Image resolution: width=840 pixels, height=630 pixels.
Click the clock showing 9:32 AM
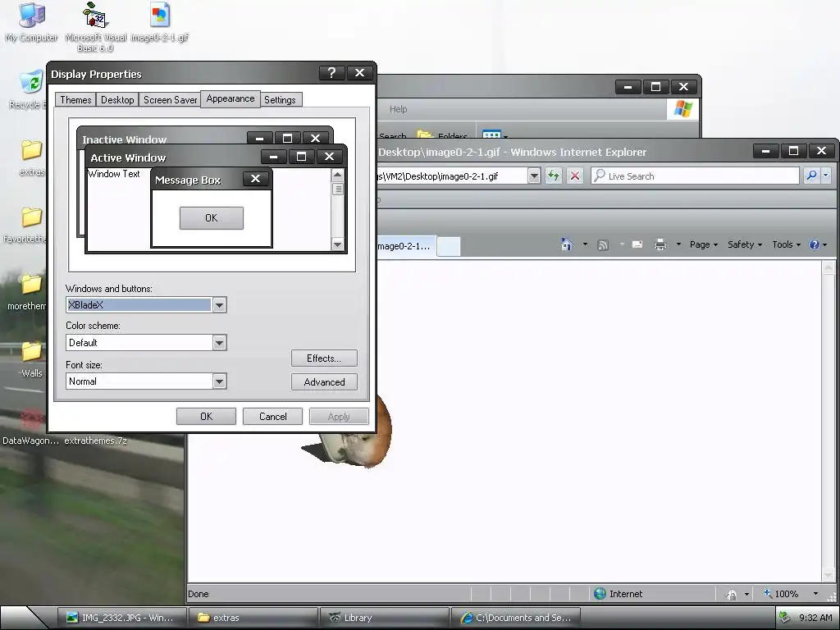[x=815, y=618]
